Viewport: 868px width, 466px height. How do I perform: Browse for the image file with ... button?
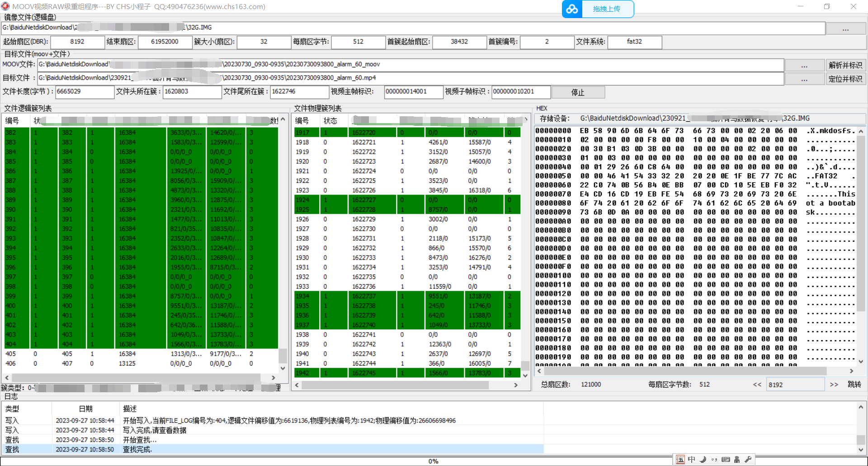tap(845, 29)
